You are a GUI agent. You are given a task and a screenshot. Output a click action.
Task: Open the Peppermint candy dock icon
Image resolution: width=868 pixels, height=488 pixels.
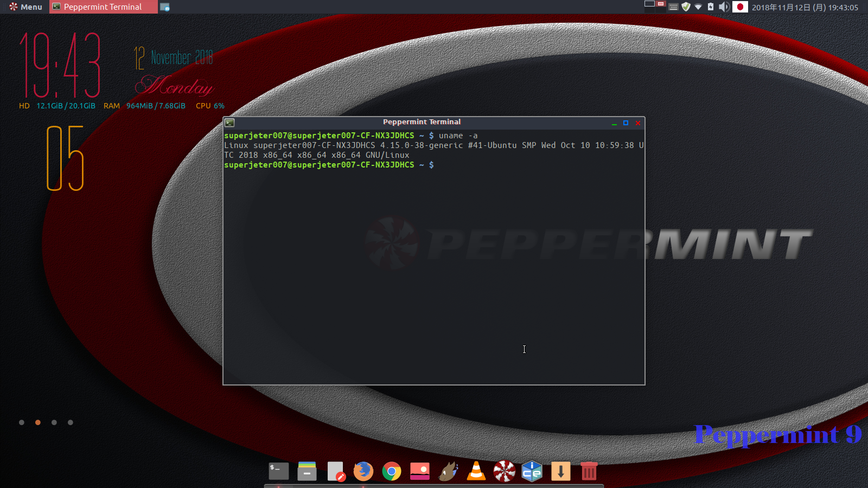point(505,471)
